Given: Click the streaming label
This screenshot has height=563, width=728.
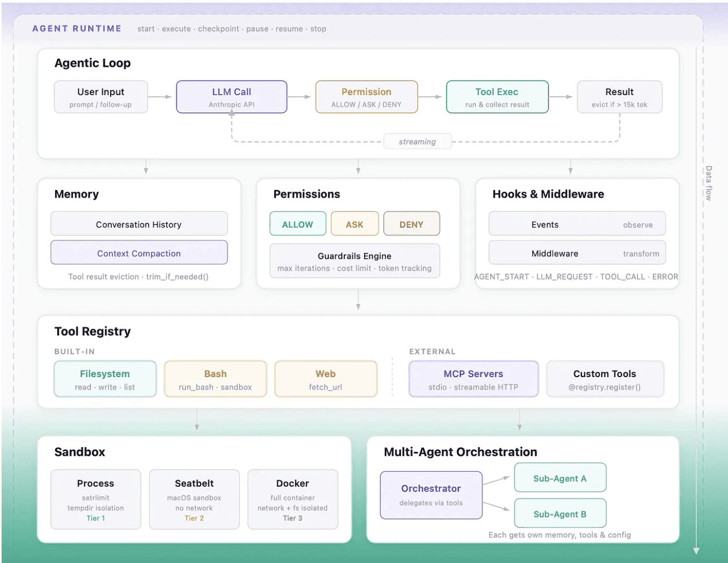Looking at the screenshot, I should click(x=417, y=142).
